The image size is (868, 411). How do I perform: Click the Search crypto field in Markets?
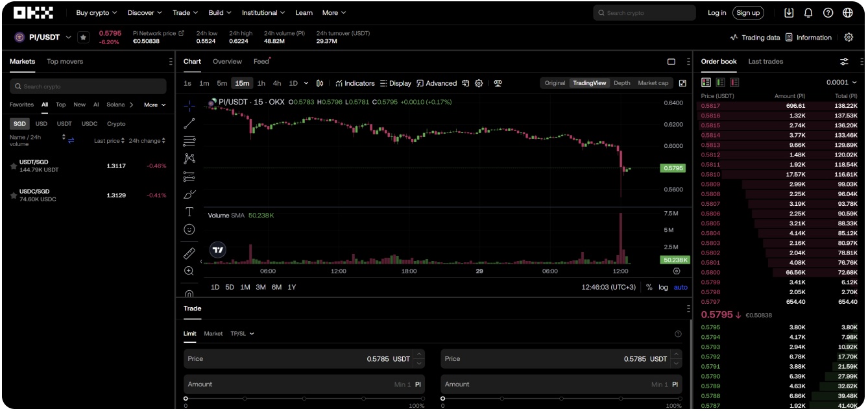pos(88,86)
